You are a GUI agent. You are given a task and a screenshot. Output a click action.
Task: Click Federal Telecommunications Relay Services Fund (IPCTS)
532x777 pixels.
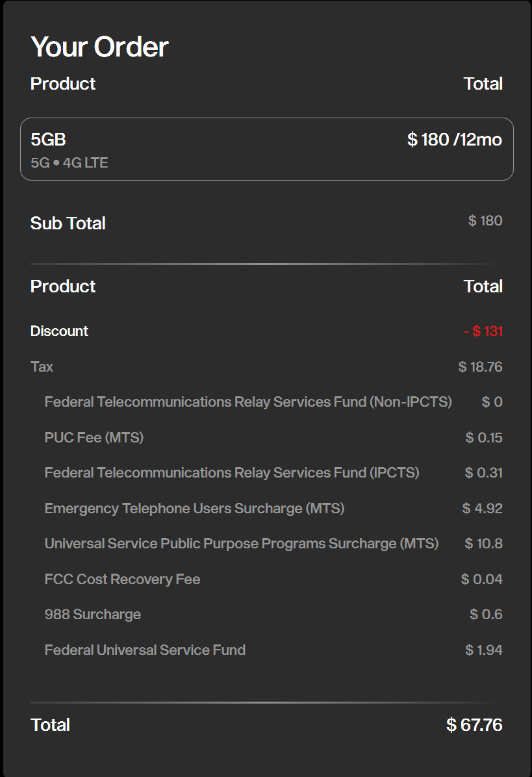[231, 473]
